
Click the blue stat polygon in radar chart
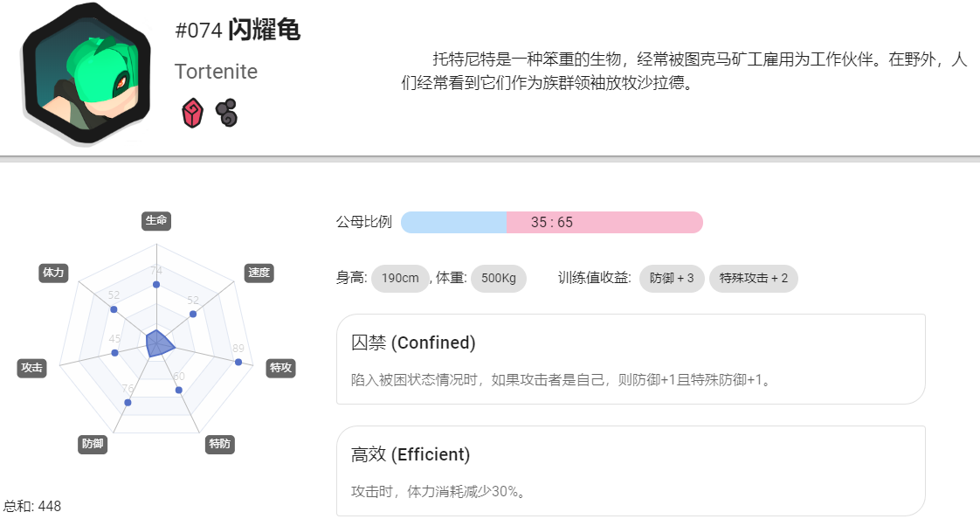159,343
